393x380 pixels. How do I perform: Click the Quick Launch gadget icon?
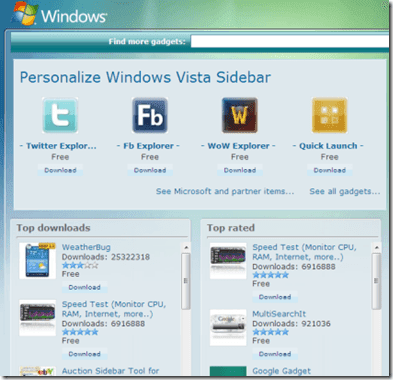click(329, 115)
